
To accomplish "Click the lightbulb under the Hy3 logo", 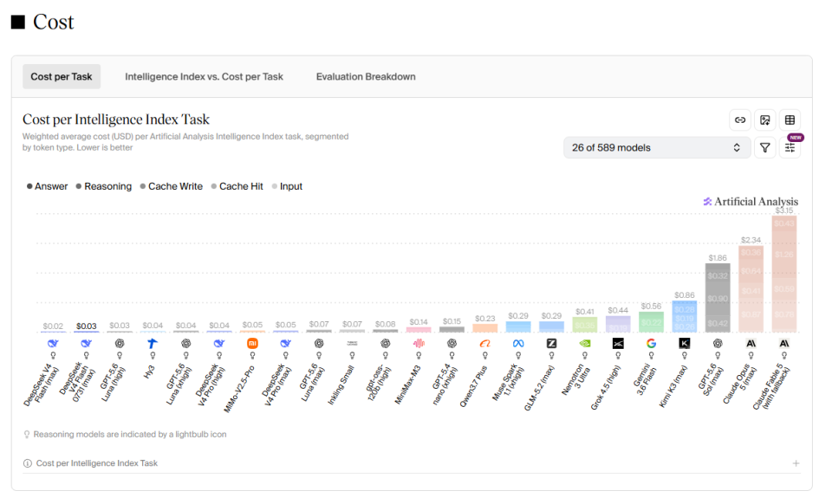I will tap(153, 356).
